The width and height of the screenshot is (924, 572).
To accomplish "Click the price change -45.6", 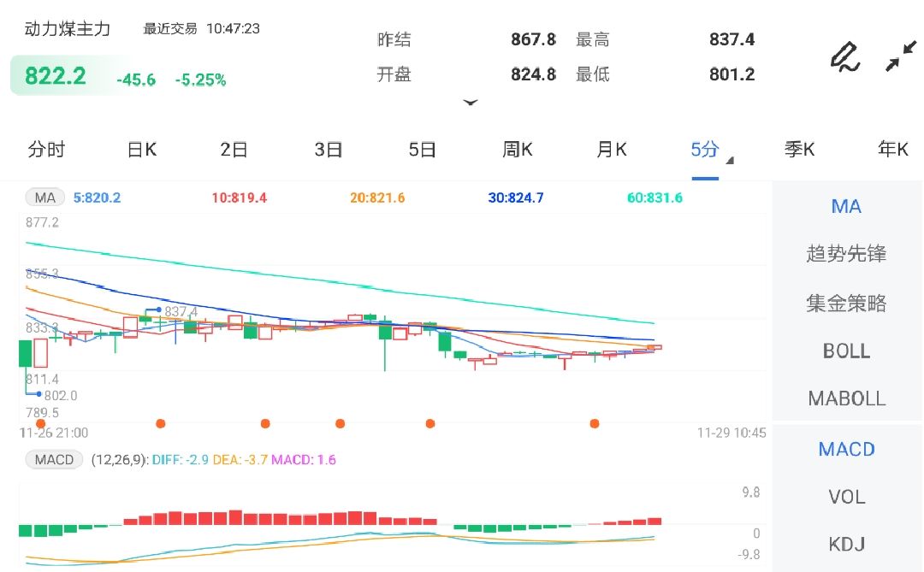I will coord(136,80).
